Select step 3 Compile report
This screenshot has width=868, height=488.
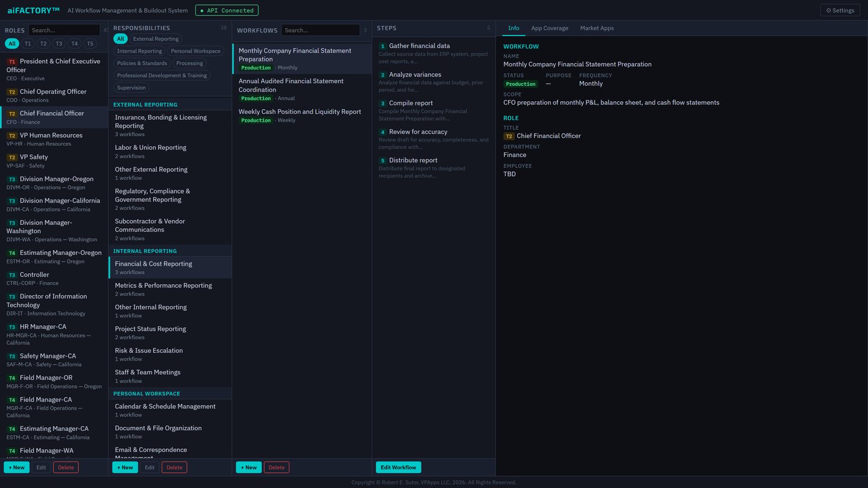pos(433,110)
